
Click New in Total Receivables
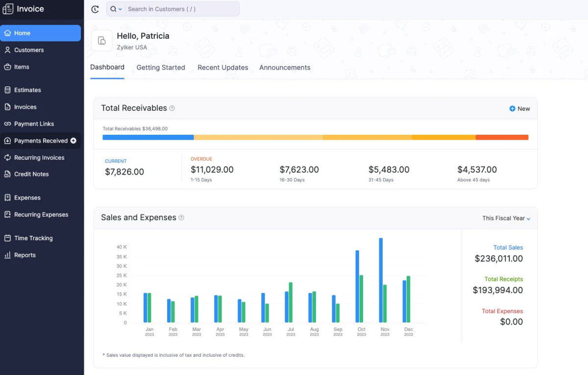pos(519,109)
